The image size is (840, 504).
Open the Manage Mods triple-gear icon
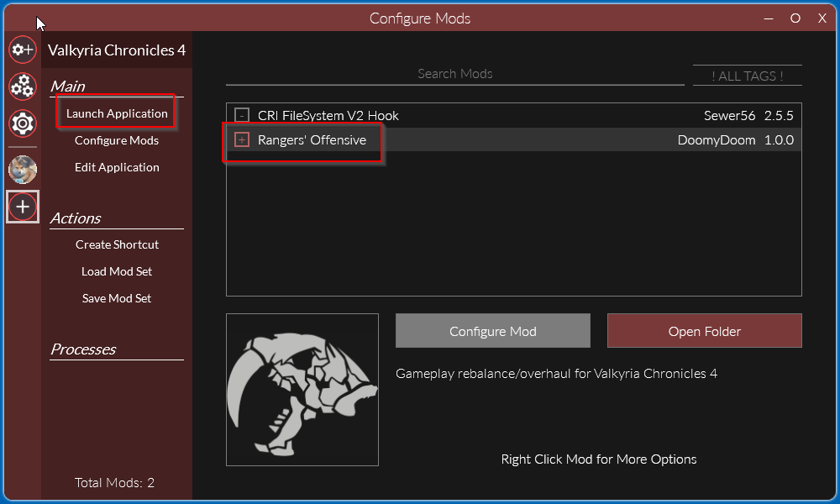click(23, 87)
